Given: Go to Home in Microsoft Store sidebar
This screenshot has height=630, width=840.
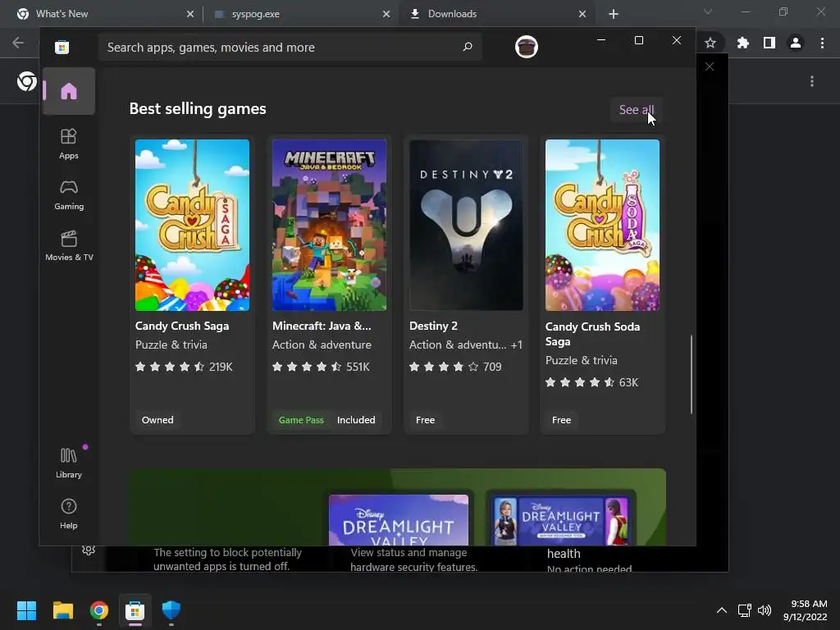Looking at the screenshot, I should point(69,91).
